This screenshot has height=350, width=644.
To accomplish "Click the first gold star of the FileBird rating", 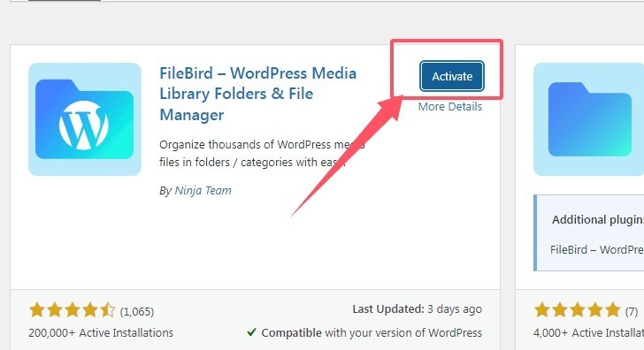I will tap(37, 310).
